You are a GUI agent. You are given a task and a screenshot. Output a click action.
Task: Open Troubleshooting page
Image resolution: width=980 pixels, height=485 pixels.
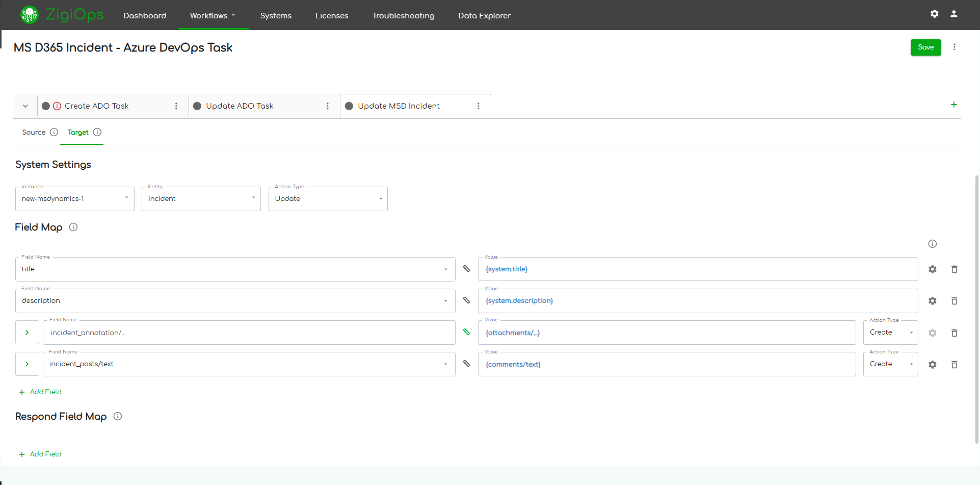point(403,15)
